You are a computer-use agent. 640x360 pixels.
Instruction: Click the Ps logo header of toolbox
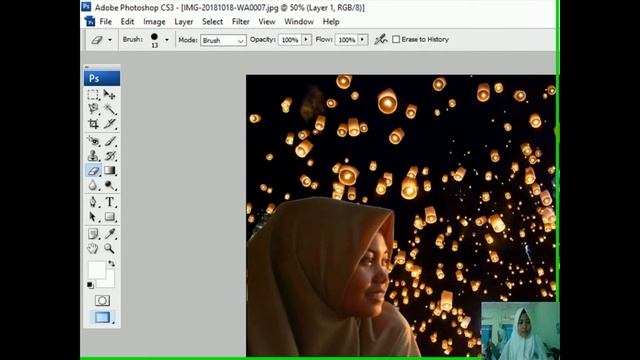pos(102,78)
